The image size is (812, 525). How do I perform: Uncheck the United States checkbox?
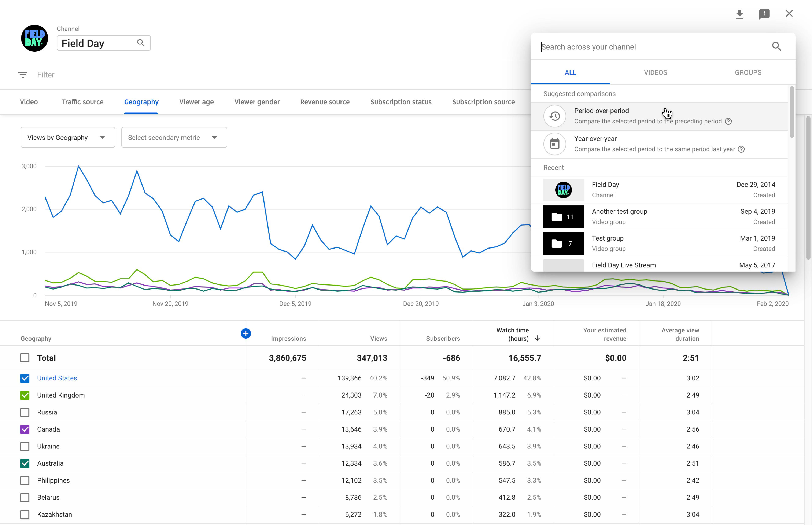(25, 378)
